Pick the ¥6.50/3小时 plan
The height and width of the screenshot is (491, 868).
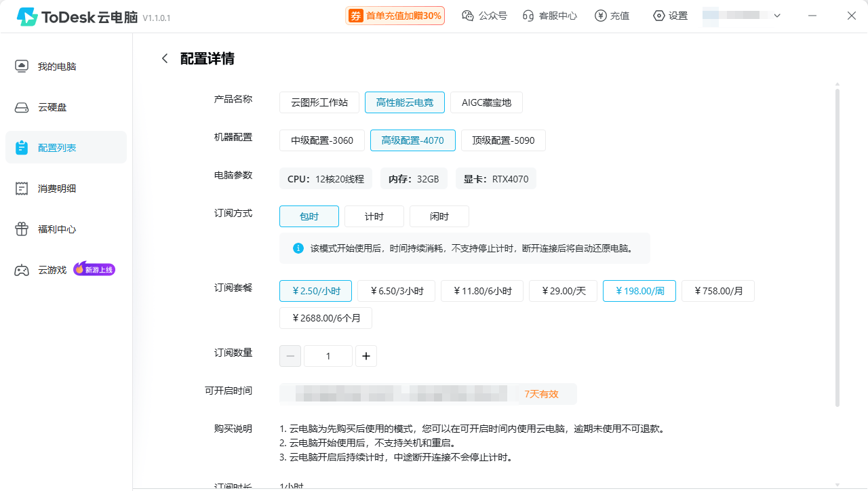click(397, 291)
